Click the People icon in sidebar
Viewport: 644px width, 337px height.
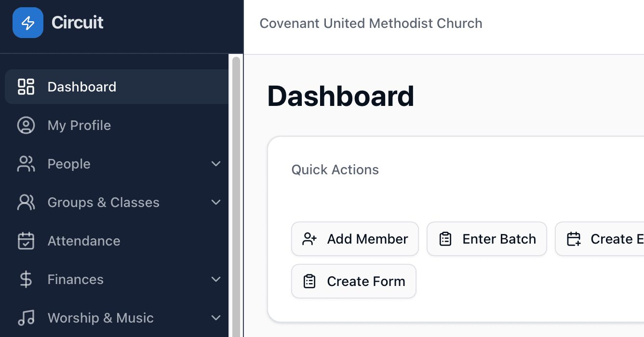tap(26, 164)
